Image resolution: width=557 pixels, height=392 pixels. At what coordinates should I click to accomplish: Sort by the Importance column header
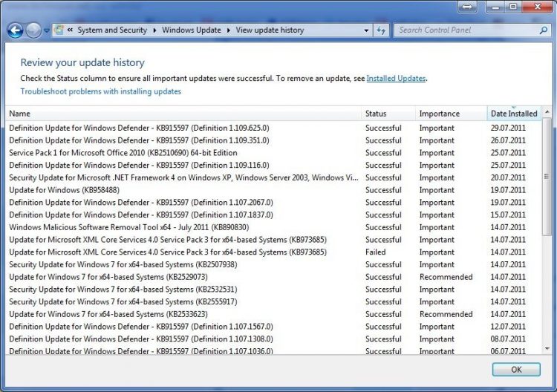click(452, 114)
